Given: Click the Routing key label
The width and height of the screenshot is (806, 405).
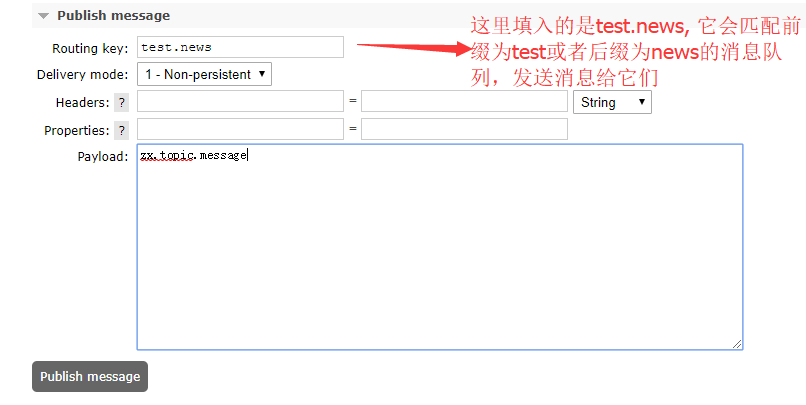Looking at the screenshot, I should tap(90, 48).
